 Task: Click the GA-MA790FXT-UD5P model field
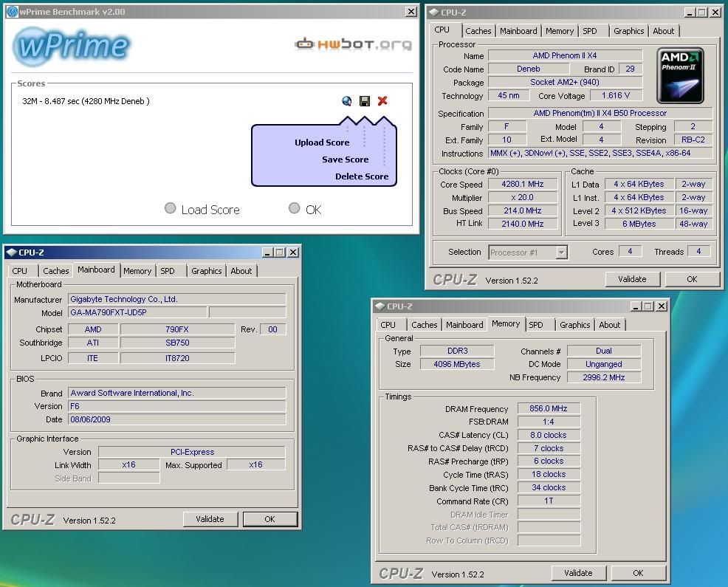point(137,312)
